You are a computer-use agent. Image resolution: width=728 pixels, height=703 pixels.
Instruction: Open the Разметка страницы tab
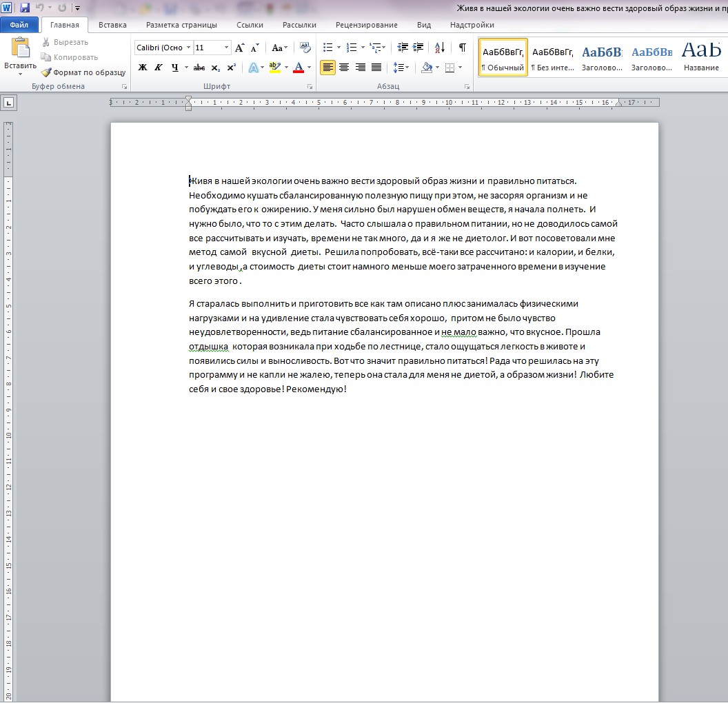[x=181, y=25]
